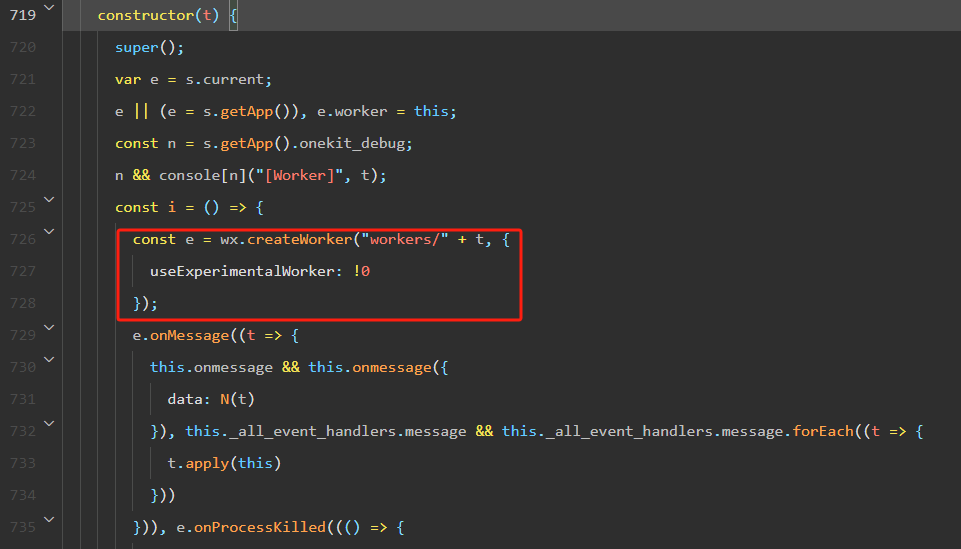Collapse the onMessage fold arrow at line 729

point(49,328)
